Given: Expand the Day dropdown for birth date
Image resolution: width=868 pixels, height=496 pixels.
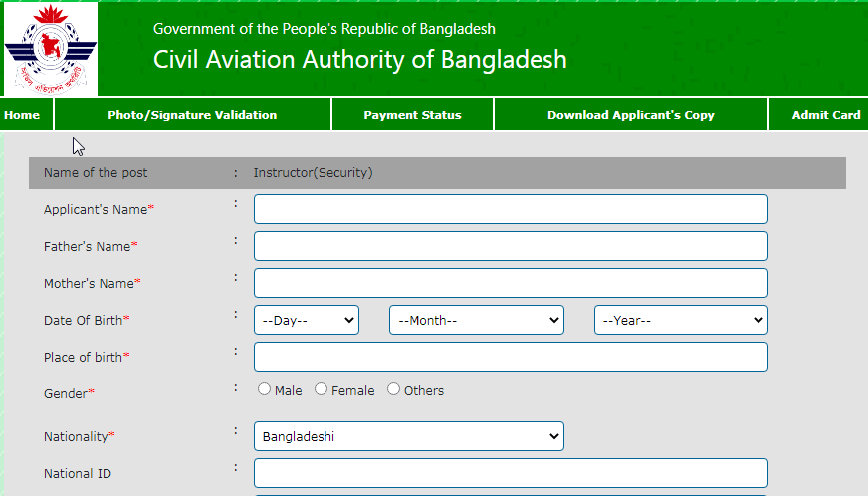Looking at the screenshot, I should point(307,320).
